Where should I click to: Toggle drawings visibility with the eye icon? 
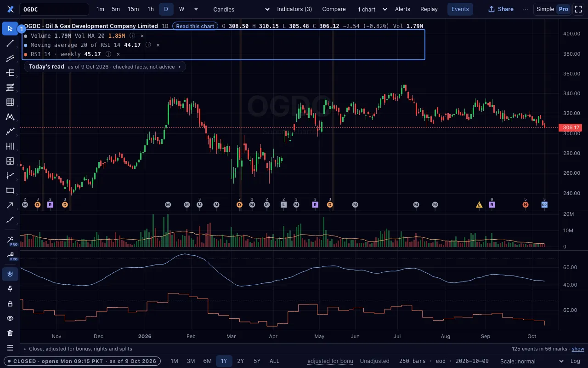10,318
